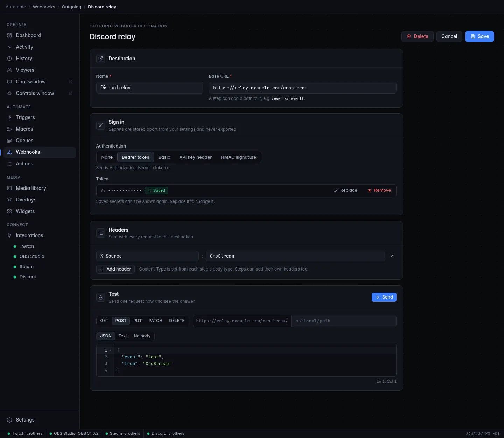The height and width of the screenshot is (438, 504).
Task: Click the Macros icon in sidebar
Action: (x=9, y=129)
